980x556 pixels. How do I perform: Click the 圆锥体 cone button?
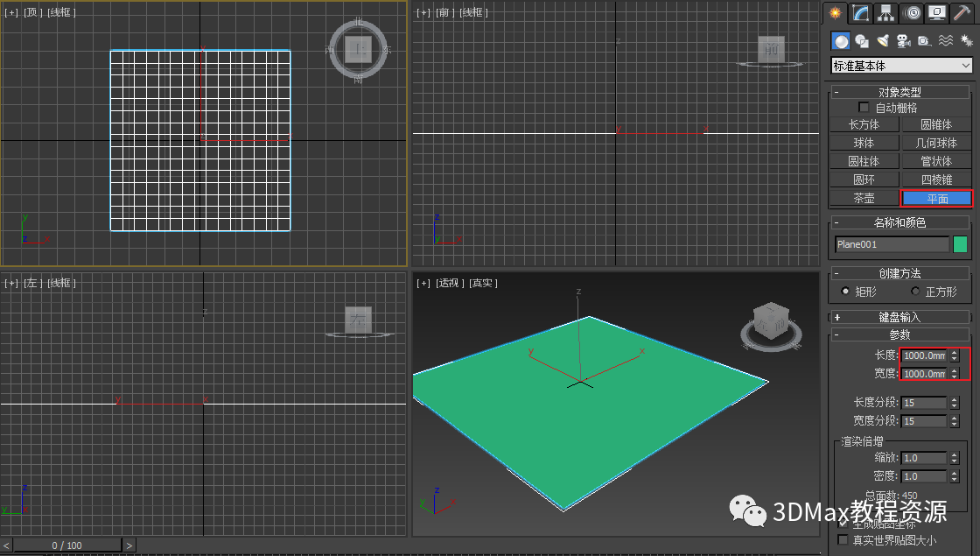[936, 124]
